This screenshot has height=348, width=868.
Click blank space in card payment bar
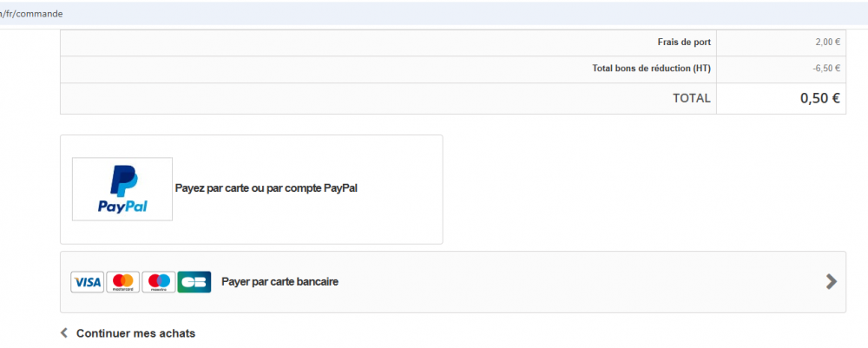(x=564, y=282)
